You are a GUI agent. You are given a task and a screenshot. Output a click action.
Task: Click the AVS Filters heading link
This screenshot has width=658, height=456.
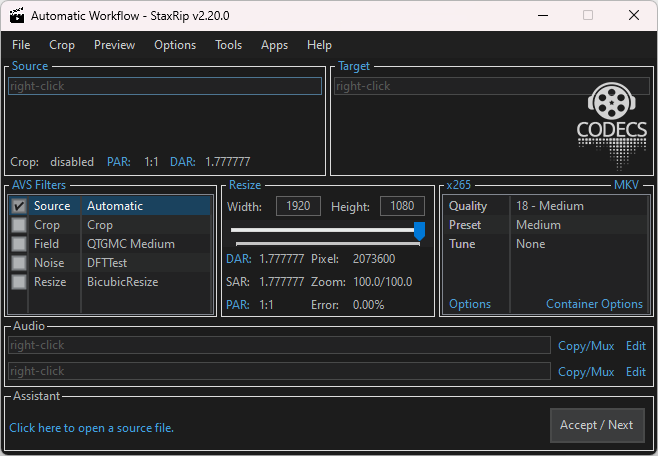click(39, 185)
